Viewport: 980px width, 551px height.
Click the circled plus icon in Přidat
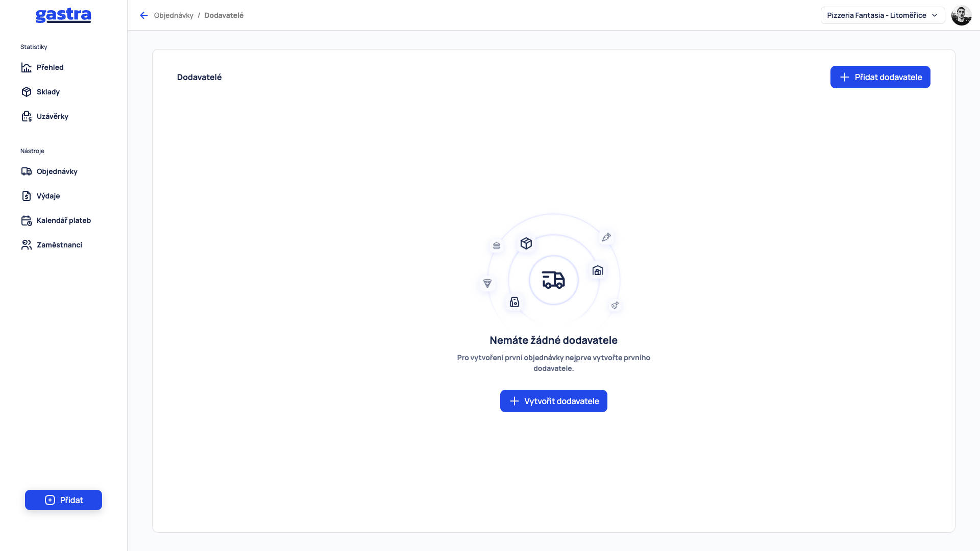pyautogui.click(x=50, y=500)
